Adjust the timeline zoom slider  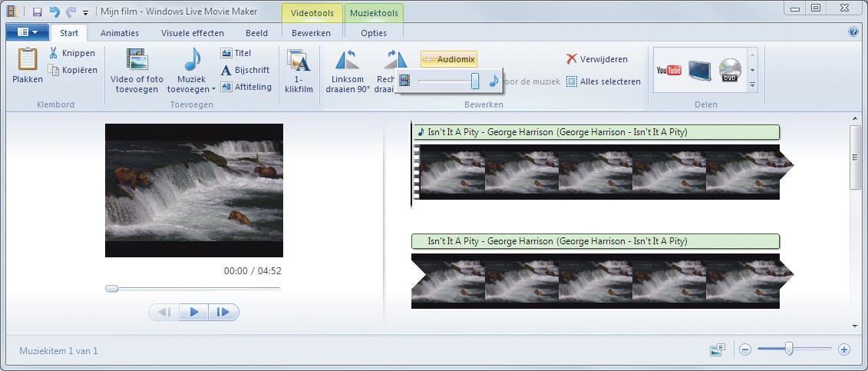[790, 349]
